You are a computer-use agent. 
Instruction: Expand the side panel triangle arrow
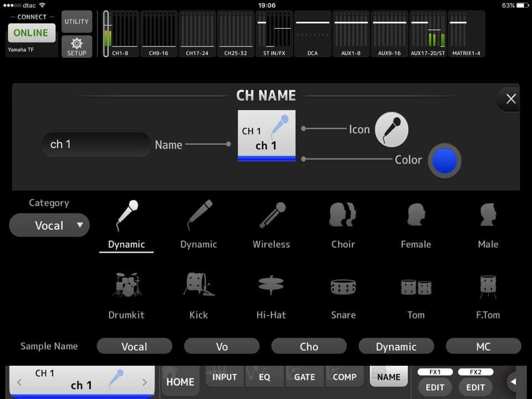513,382
